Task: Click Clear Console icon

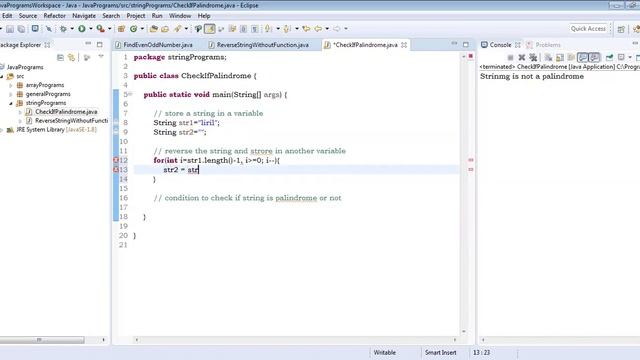Action: [548, 58]
